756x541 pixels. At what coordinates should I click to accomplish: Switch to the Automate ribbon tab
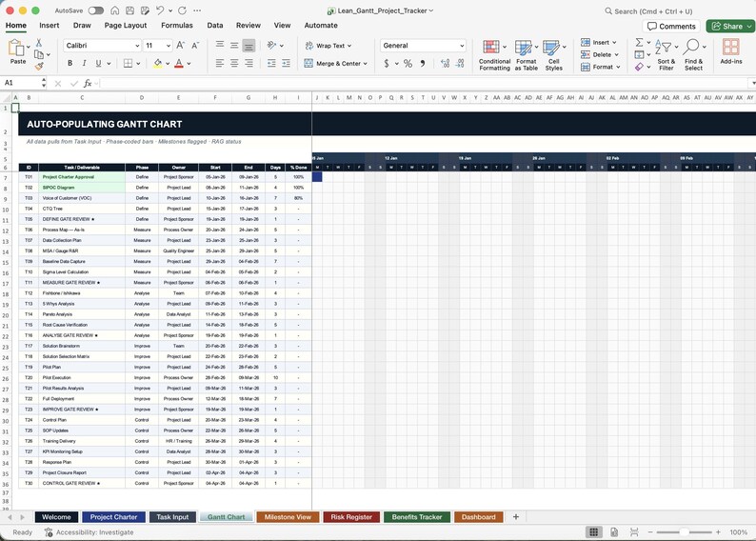(321, 25)
